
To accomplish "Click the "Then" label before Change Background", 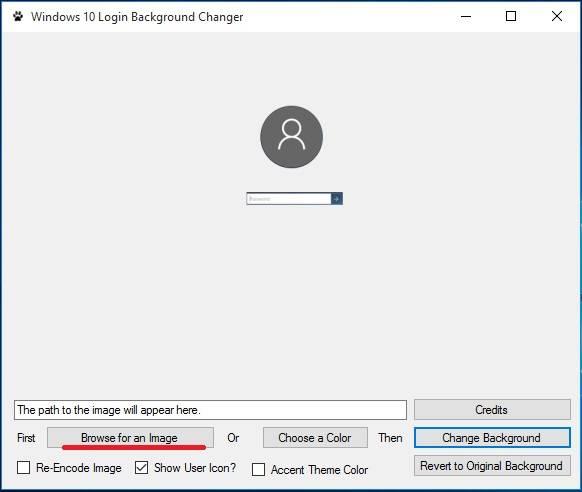I will [x=390, y=438].
